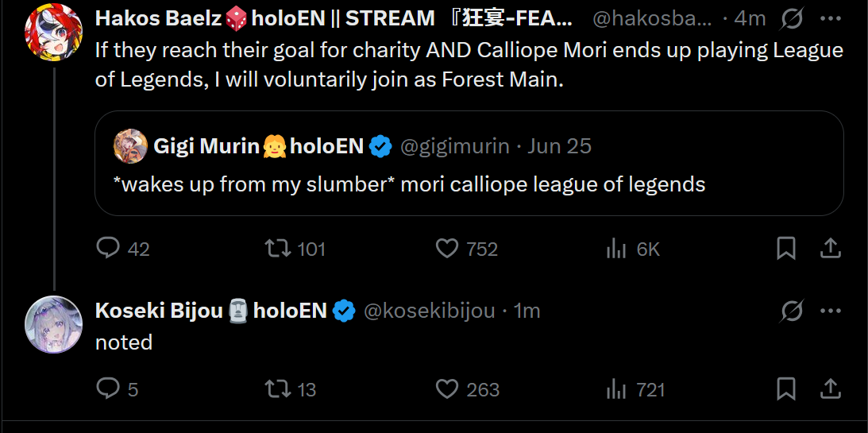Open Hakos Baelz's profile avatar
Screen dimensions: 868x433
click(x=53, y=32)
